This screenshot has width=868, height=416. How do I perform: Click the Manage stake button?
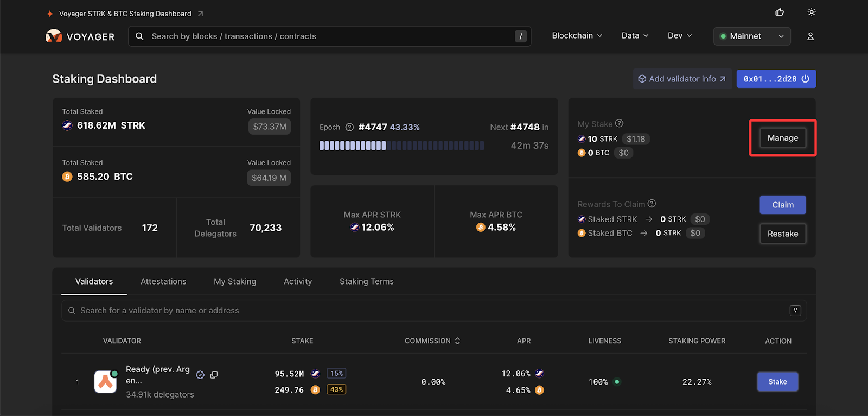pyautogui.click(x=782, y=138)
